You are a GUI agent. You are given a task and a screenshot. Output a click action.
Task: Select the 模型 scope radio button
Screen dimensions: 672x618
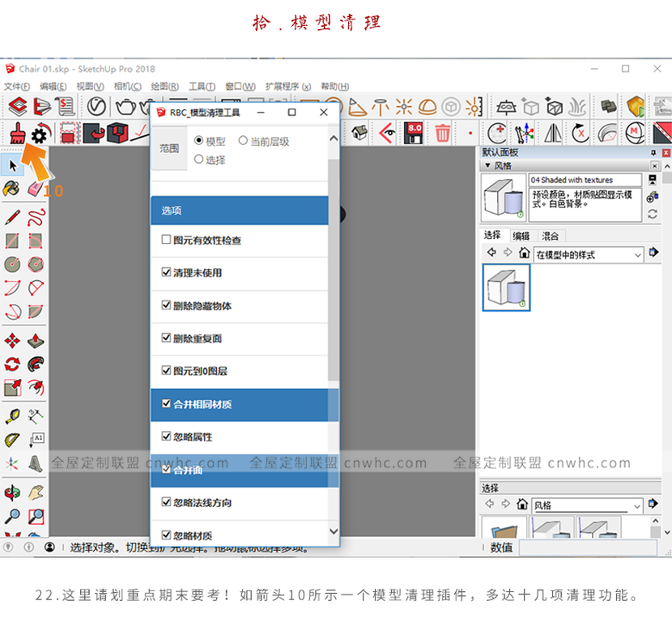coord(198,140)
